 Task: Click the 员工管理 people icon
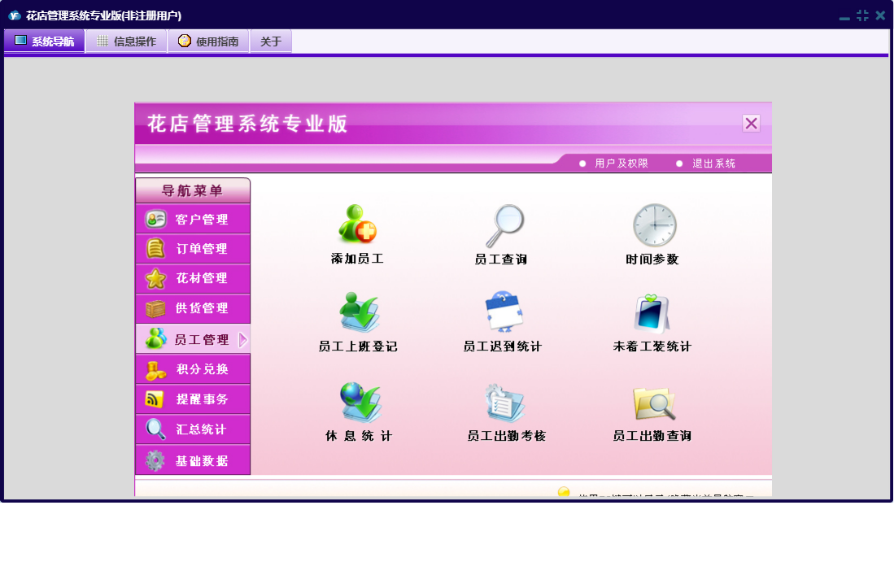155,338
